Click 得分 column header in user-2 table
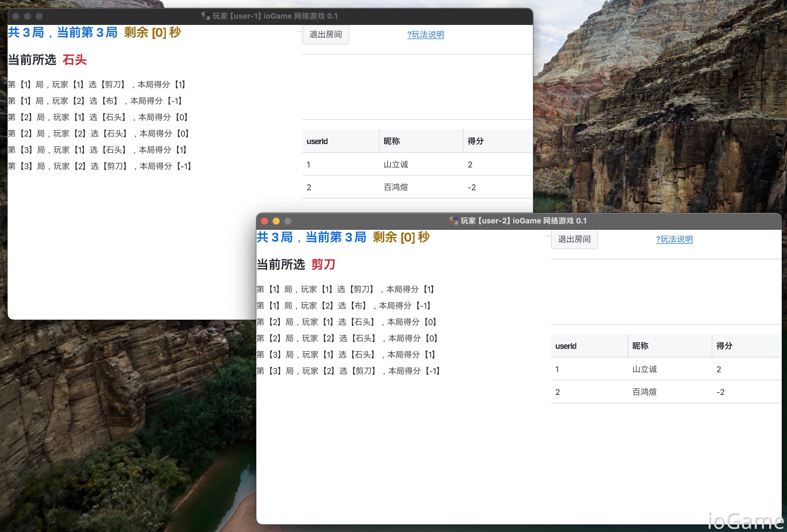Viewport: 787px width, 532px height. pos(724,346)
